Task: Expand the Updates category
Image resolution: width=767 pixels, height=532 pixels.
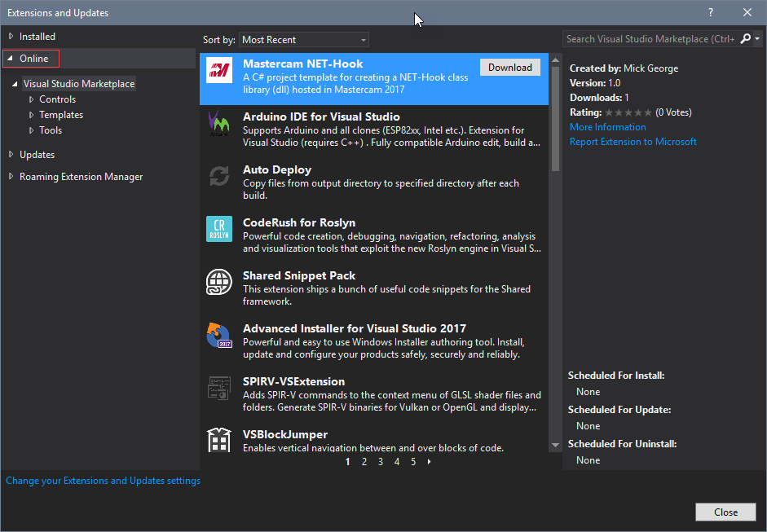Action: [x=11, y=155]
